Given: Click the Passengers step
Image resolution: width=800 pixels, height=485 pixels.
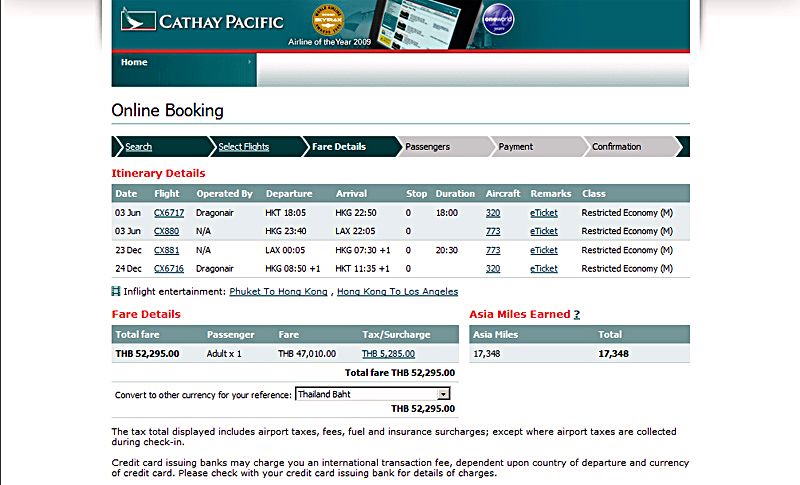Looking at the screenshot, I should [428, 147].
